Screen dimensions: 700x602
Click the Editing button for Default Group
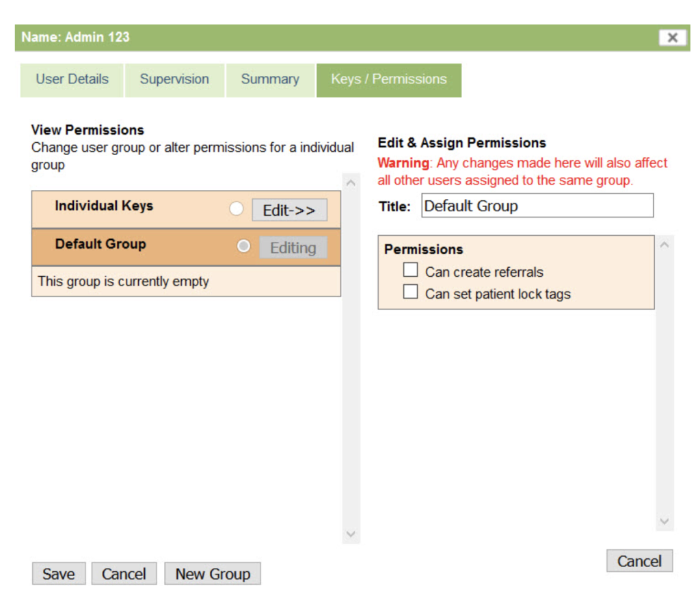(293, 248)
